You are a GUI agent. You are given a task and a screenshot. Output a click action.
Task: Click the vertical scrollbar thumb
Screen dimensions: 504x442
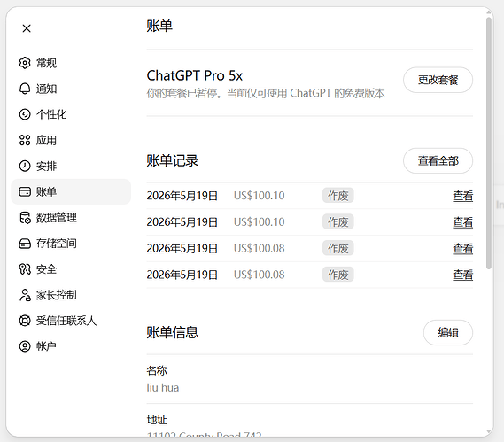tap(489, 143)
